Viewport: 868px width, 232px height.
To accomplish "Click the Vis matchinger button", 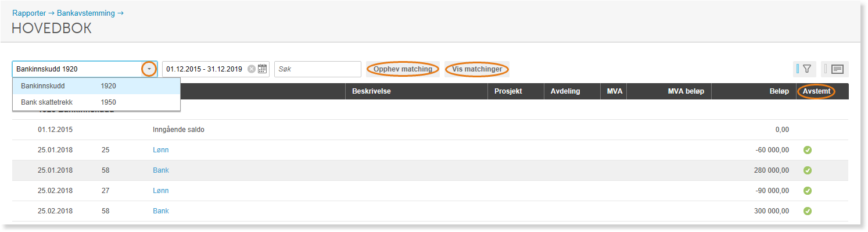I will (477, 69).
